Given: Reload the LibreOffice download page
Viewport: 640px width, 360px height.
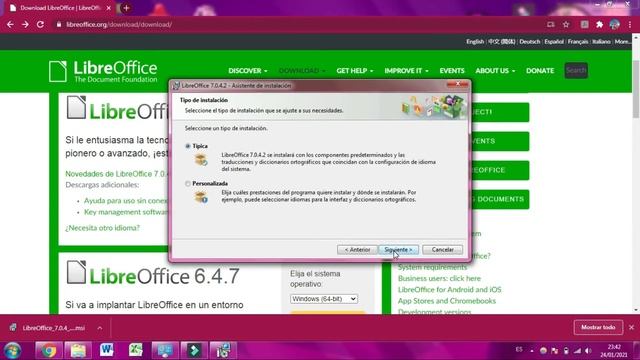Looking at the screenshot, I should coord(40,24).
